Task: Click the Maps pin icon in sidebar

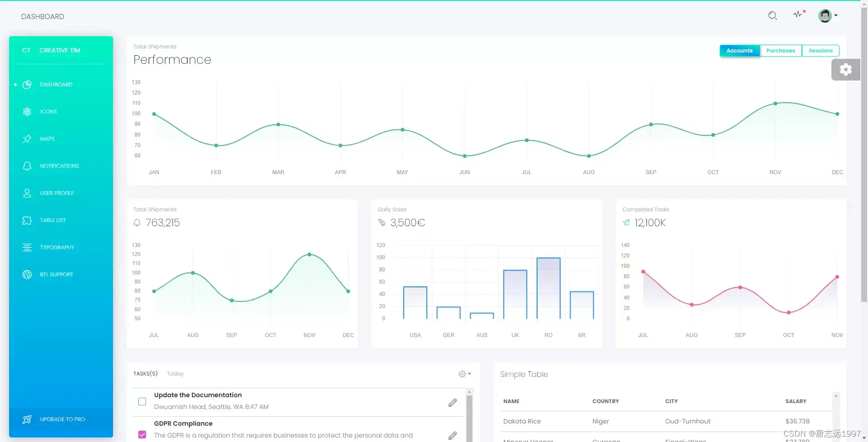Action: coord(27,139)
